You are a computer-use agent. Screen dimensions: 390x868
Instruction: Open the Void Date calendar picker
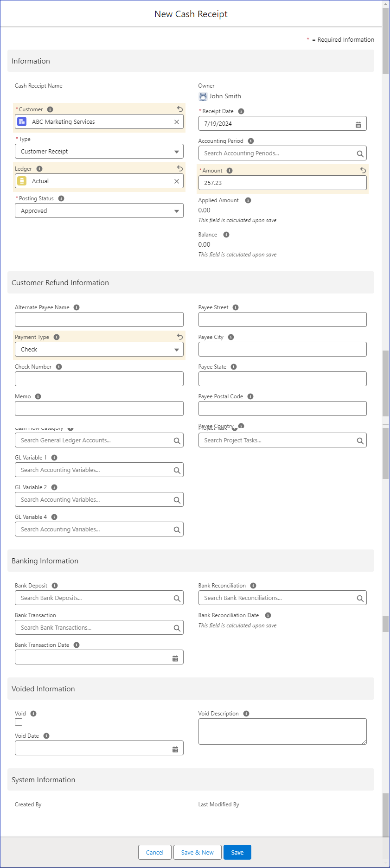(x=175, y=749)
